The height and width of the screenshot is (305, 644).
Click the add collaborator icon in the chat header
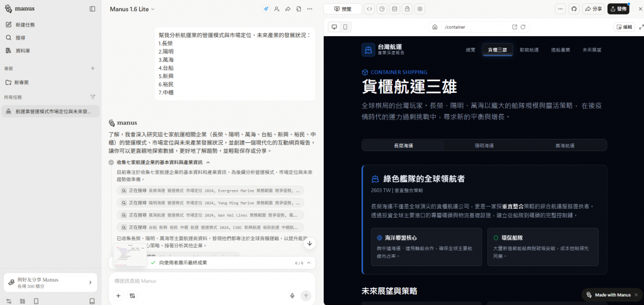click(x=277, y=9)
